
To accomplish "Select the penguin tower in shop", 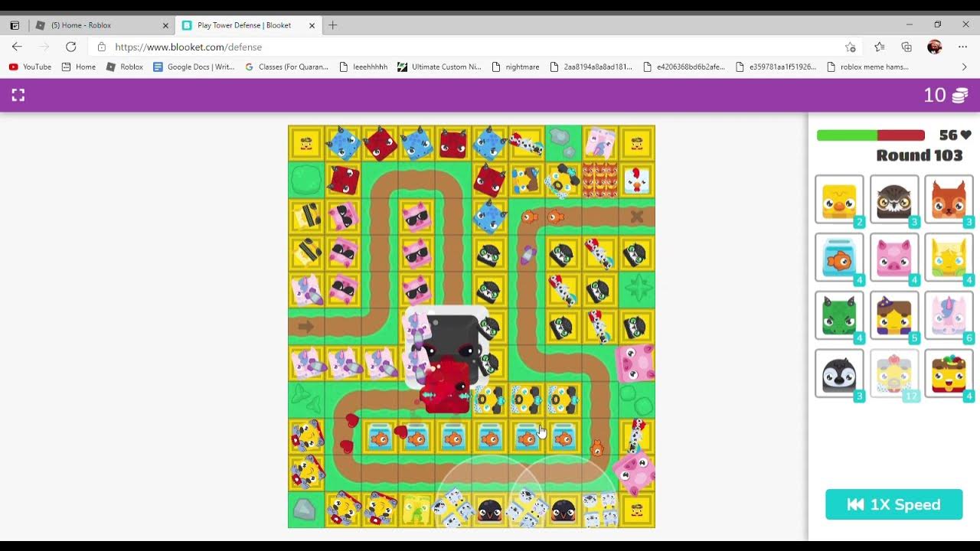I will [x=839, y=373].
